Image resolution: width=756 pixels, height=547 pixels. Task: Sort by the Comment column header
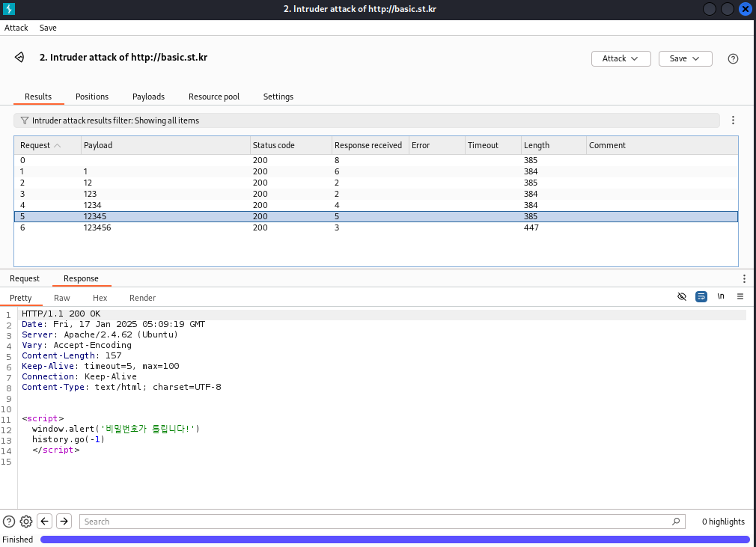click(662, 146)
